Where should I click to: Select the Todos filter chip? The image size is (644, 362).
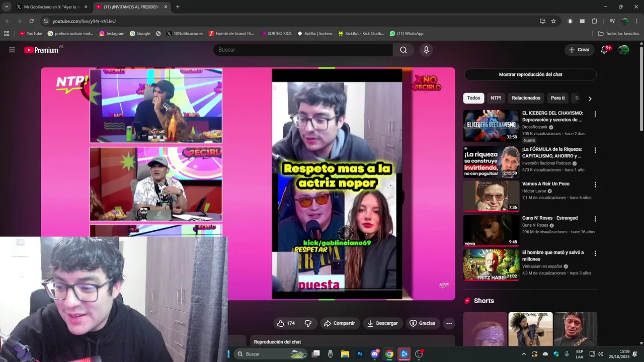[473, 98]
